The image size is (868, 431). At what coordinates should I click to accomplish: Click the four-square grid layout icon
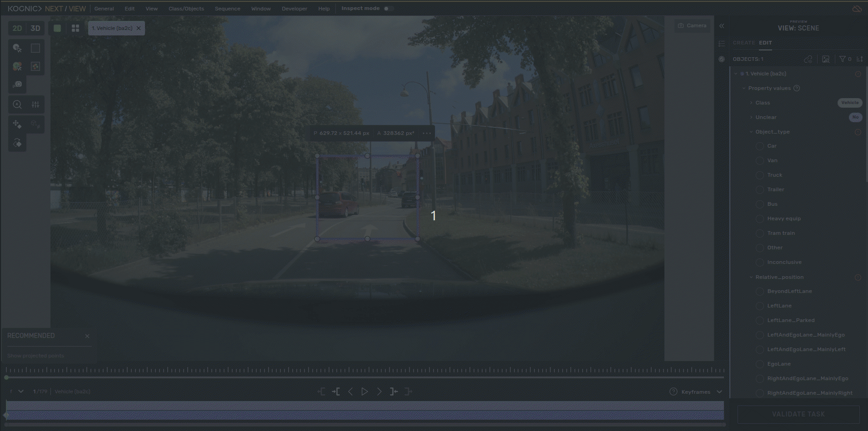click(x=75, y=28)
